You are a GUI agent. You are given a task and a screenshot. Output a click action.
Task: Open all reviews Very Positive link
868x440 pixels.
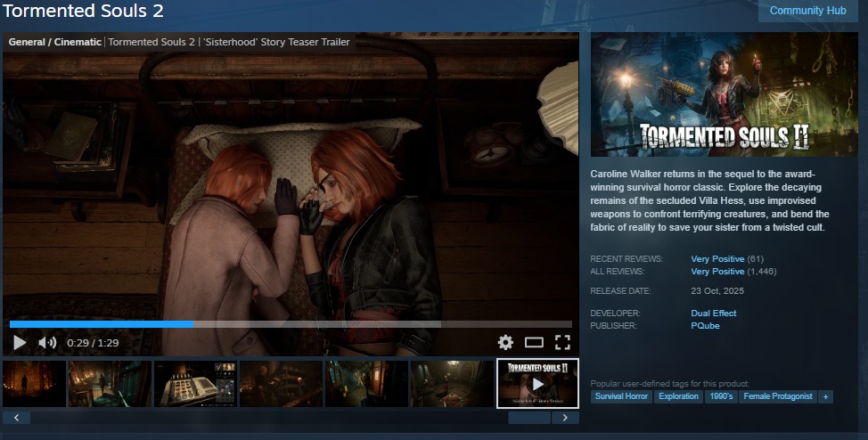point(717,272)
